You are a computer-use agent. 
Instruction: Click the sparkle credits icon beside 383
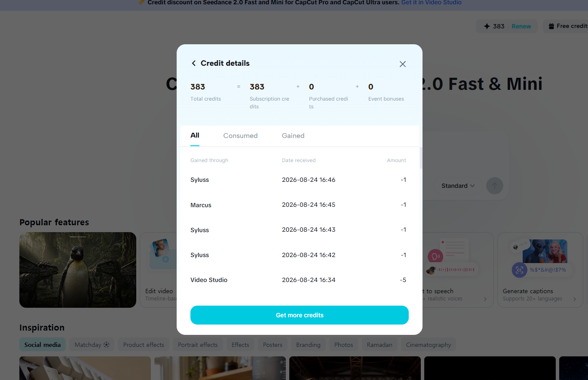(x=487, y=26)
